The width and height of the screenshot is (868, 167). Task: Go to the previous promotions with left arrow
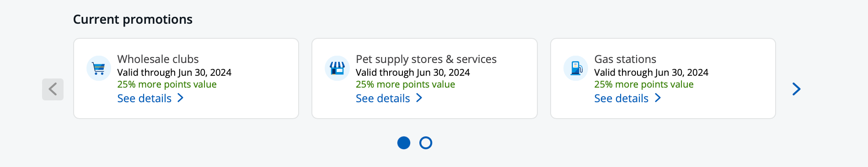(53, 89)
